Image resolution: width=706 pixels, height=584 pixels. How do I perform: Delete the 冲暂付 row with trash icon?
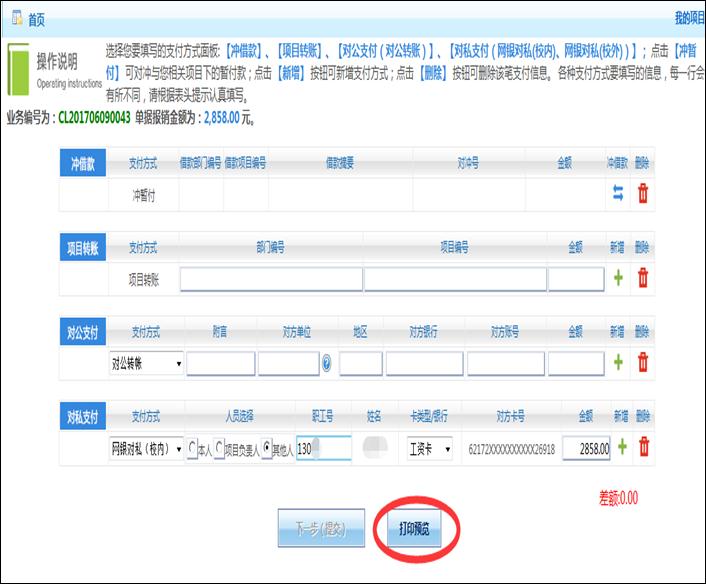click(x=643, y=193)
